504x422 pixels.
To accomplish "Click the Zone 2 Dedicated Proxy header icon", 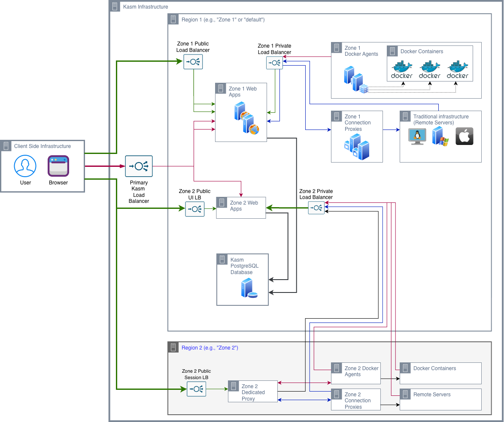I will [234, 386].
